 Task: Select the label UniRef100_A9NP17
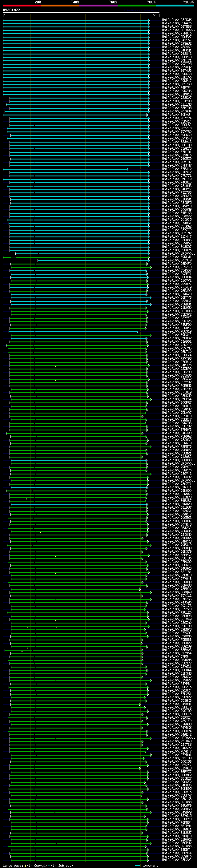point(177,81)
